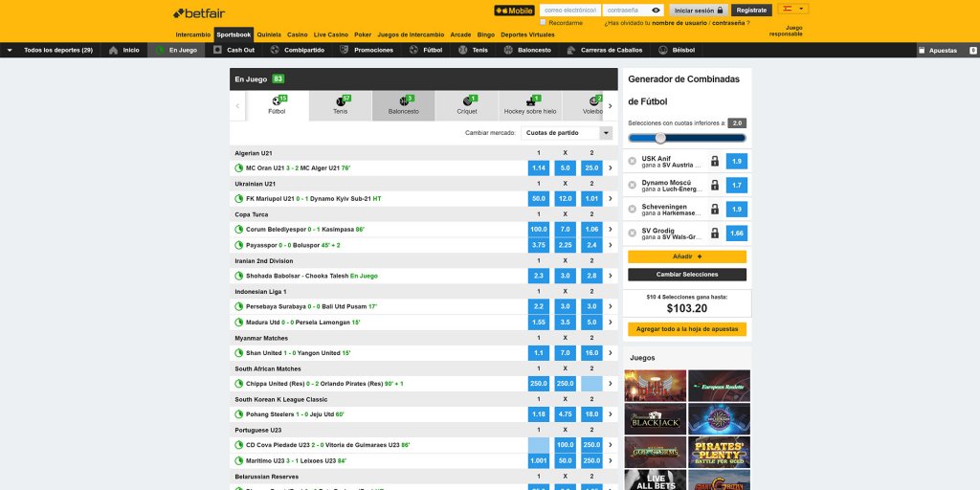Expand MC Oran U21 match markets arrow
The width and height of the screenshot is (980, 490).
coord(611,168)
